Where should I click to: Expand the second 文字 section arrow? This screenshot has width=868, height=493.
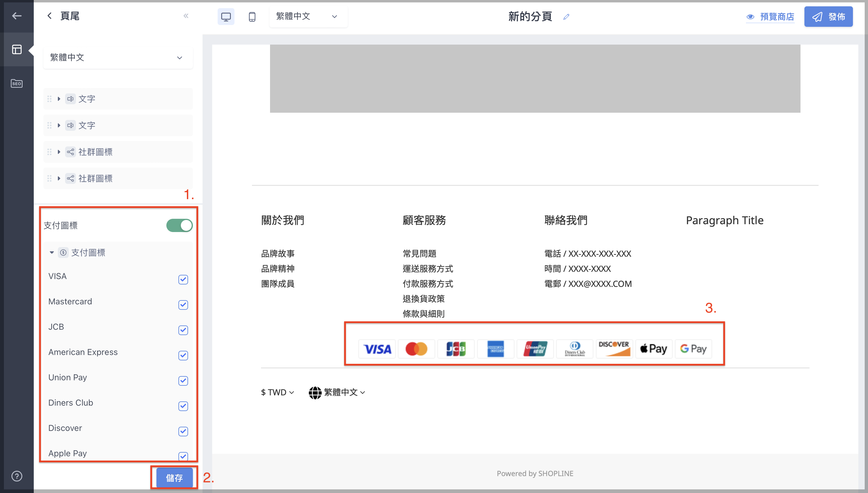[x=59, y=125]
